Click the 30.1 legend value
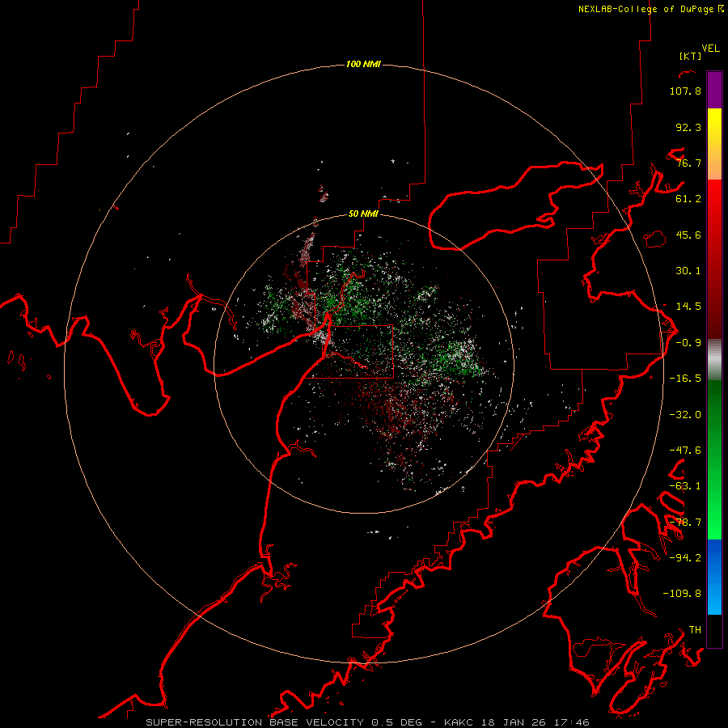728x728 pixels. (688, 271)
